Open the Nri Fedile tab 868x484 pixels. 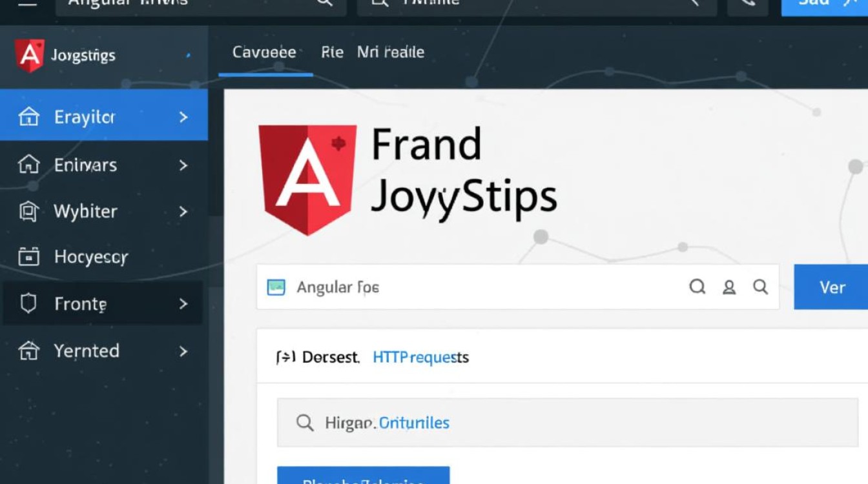[391, 52]
